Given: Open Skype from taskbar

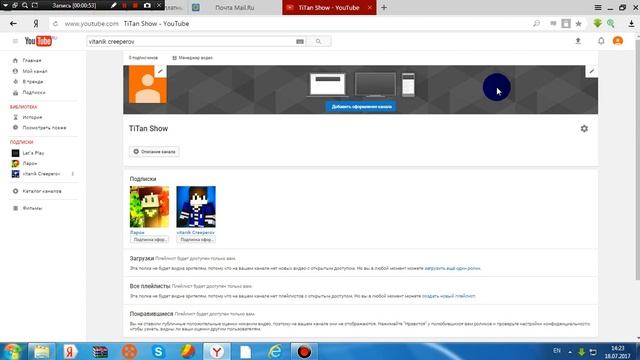Looking at the screenshot, I should tap(158, 351).
